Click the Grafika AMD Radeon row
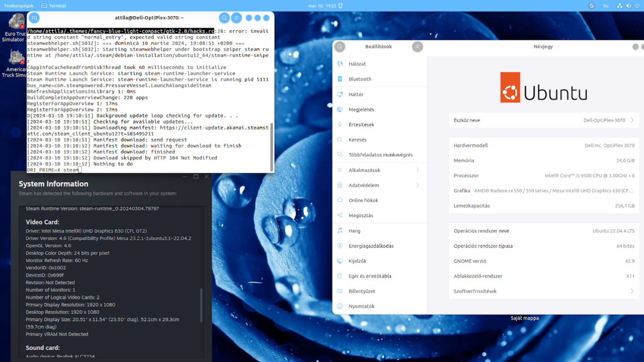This screenshot has width=644, height=362. (544, 191)
